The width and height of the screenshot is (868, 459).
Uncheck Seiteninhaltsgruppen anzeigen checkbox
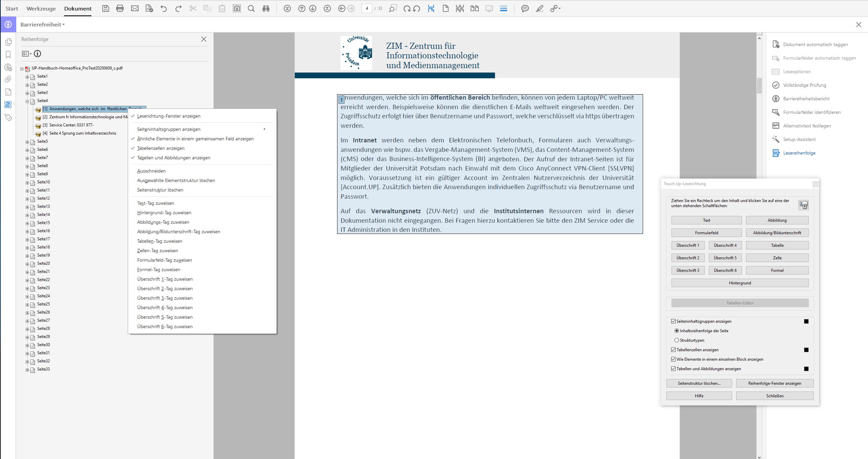click(674, 321)
